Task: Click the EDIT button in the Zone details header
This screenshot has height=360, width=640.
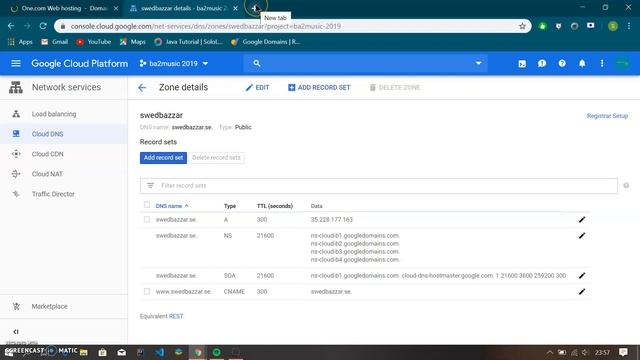Action: 257,87
